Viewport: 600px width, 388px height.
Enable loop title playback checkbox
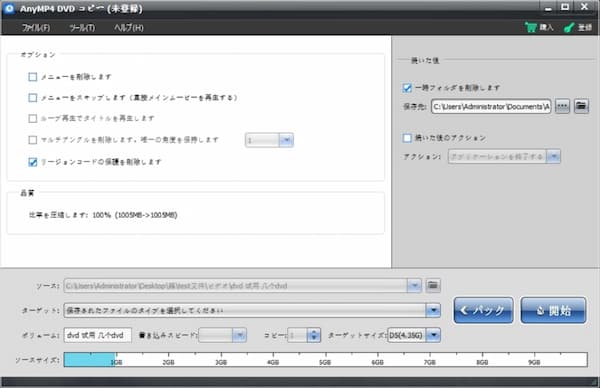click(33, 118)
